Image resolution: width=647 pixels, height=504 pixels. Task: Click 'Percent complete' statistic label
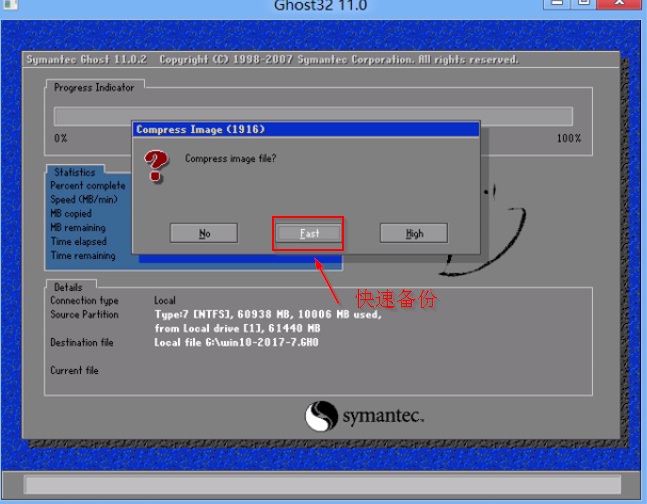tap(88, 186)
